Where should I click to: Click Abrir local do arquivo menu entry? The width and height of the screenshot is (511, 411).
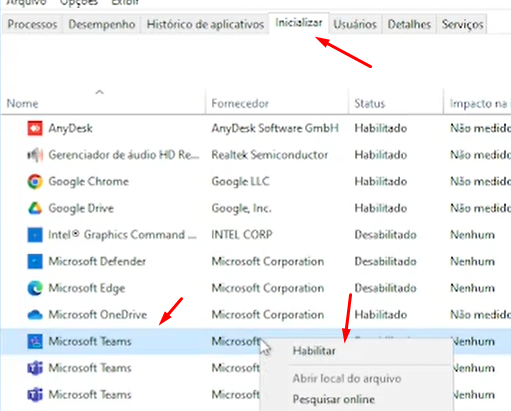coord(347,379)
